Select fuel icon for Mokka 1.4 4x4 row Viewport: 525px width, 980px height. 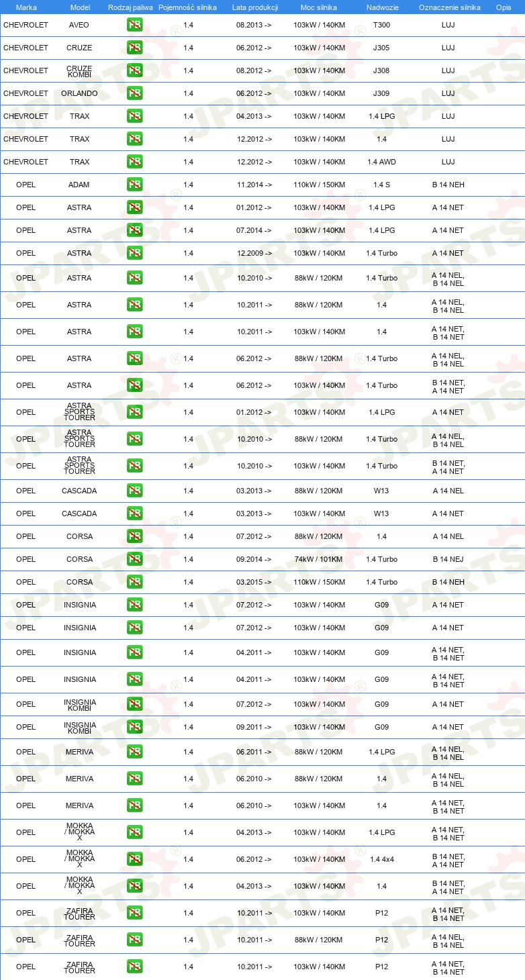click(134, 859)
